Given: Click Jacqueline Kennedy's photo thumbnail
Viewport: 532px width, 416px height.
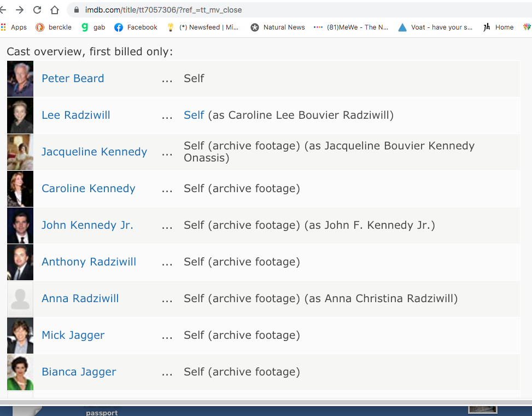Looking at the screenshot, I should [x=20, y=152].
